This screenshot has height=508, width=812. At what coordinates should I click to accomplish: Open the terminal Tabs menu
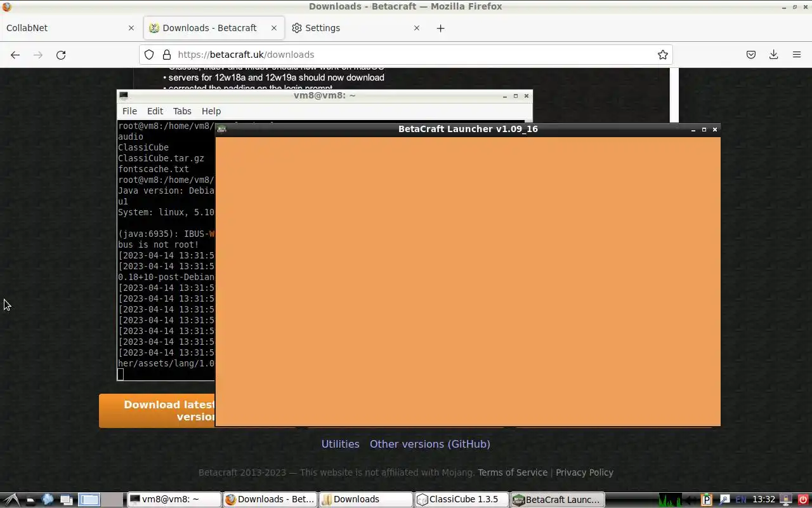coord(182,111)
